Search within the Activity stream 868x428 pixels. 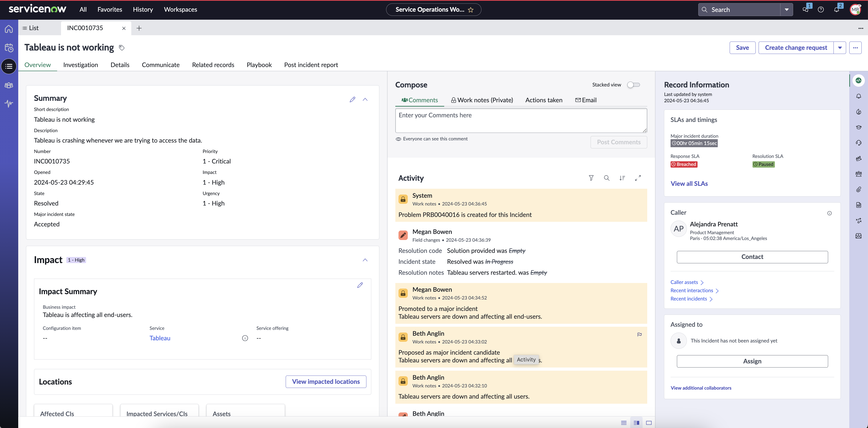607,178
